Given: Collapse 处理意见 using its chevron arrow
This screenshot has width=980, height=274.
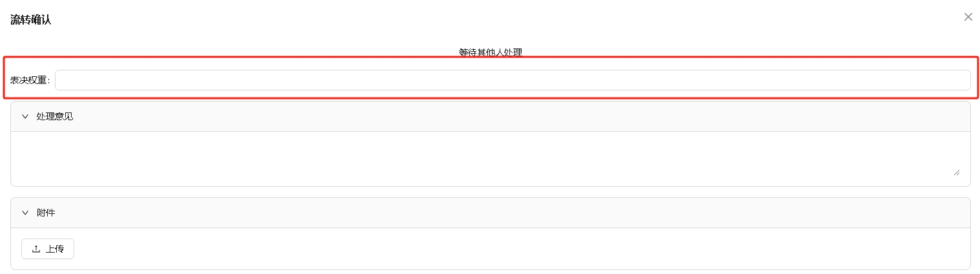Looking at the screenshot, I should 25,116.
